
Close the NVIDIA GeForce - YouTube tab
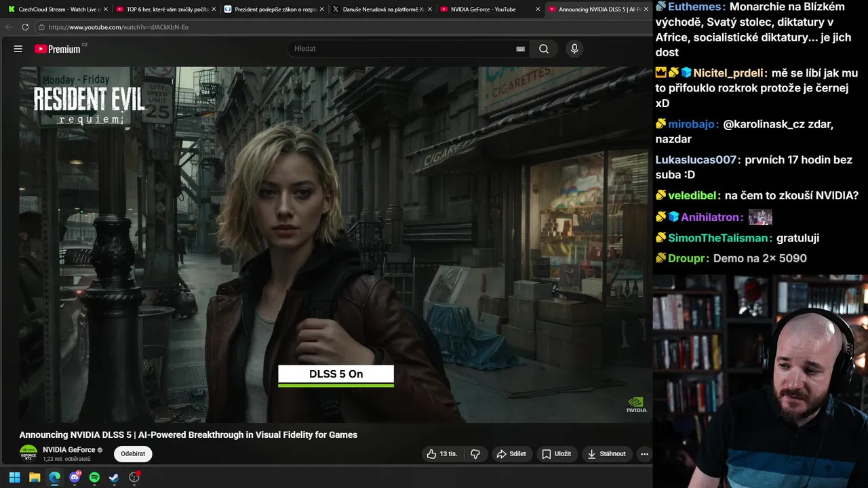point(538,9)
